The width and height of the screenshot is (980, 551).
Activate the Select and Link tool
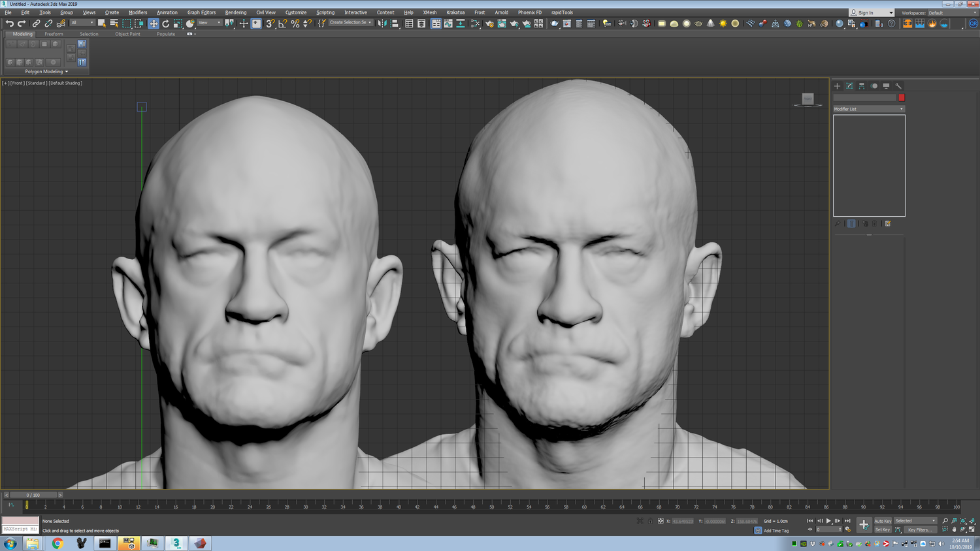pos(36,24)
